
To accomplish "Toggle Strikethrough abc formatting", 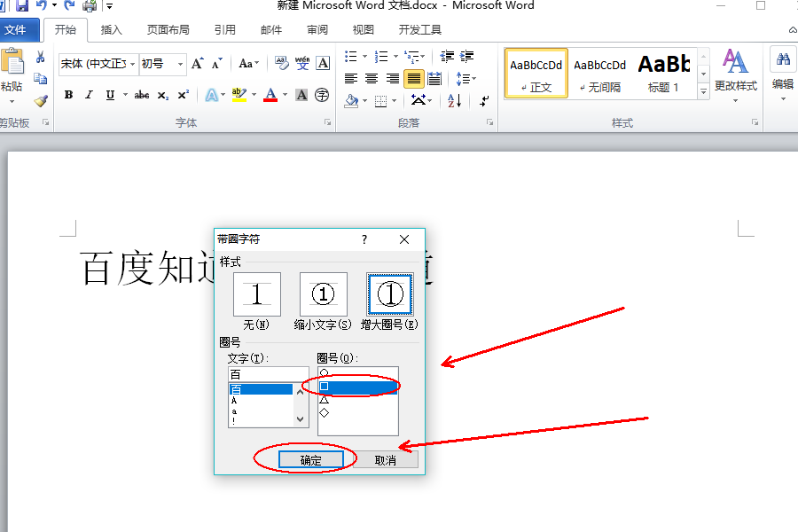I will [x=142, y=95].
